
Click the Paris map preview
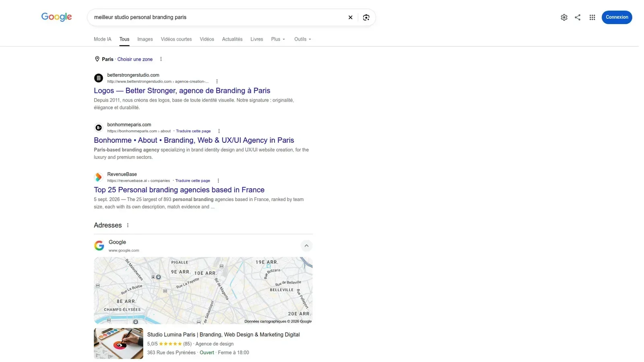pyautogui.click(x=203, y=290)
